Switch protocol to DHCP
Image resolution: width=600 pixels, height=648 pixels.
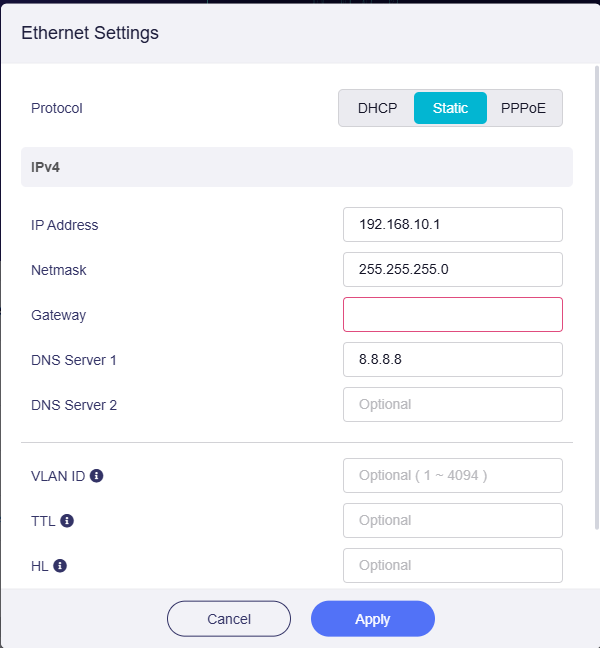tap(377, 108)
